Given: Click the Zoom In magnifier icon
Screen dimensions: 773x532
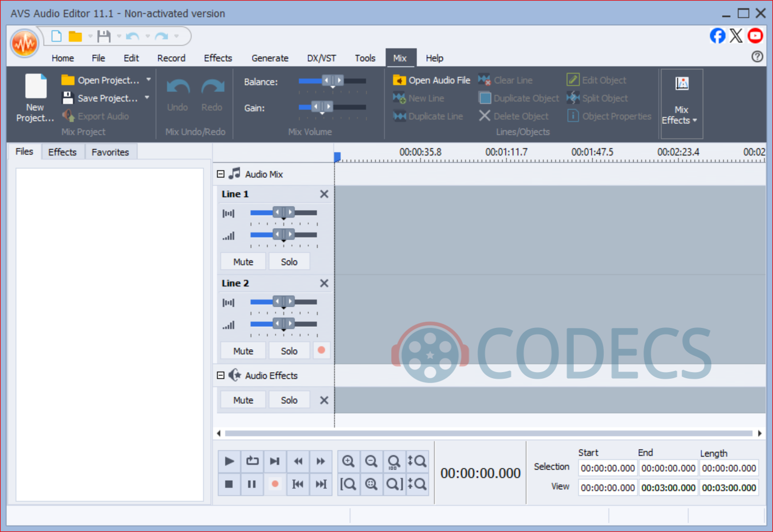Looking at the screenshot, I should pyautogui.click(x=348, y=462).
